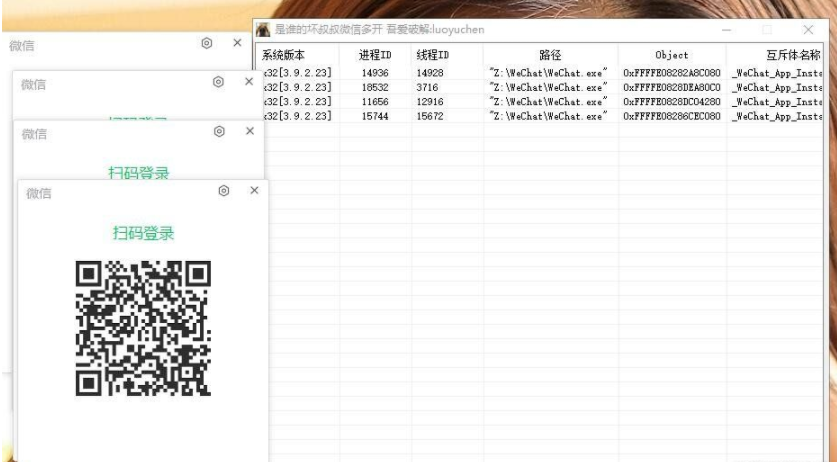Image resolution: width=837 pixels, height=462 pixels.
Task: Close the rearmost WeChat login window
Action: point(237,43)
